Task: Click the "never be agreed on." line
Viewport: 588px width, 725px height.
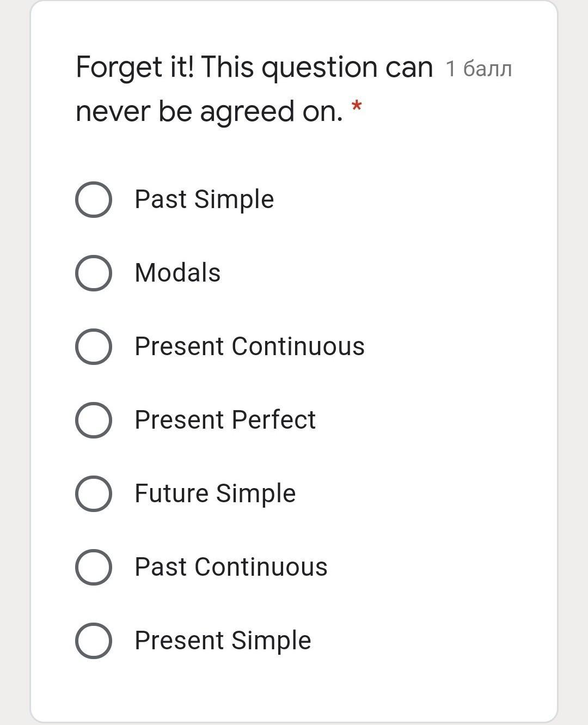Action: pos(209,112)
